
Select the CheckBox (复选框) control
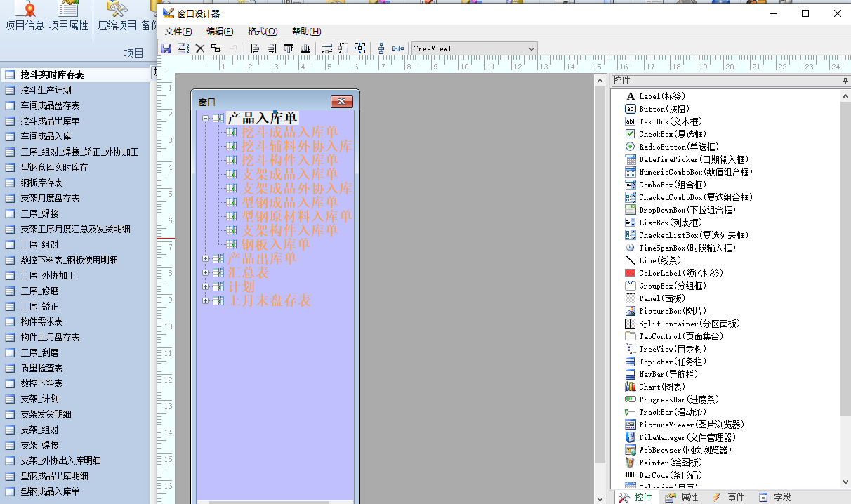point(665,134)
